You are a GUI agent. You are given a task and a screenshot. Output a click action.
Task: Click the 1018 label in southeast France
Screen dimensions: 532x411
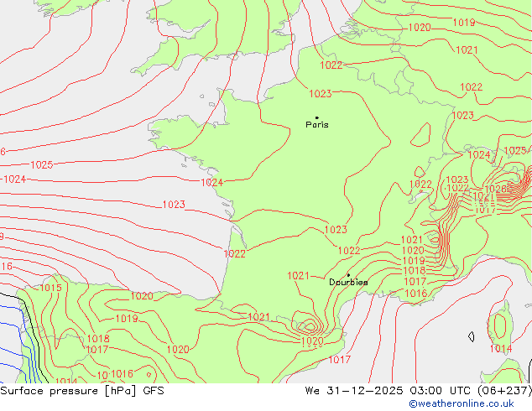415,271
